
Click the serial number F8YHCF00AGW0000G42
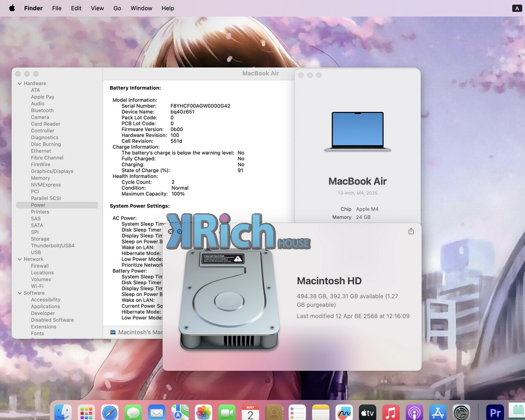201,106
